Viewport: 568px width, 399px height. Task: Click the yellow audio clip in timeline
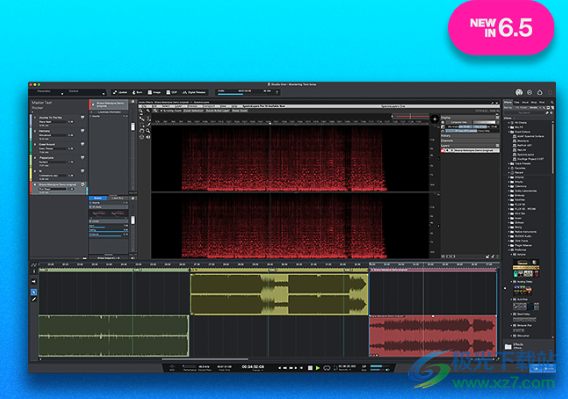click(x=279, y=294)
